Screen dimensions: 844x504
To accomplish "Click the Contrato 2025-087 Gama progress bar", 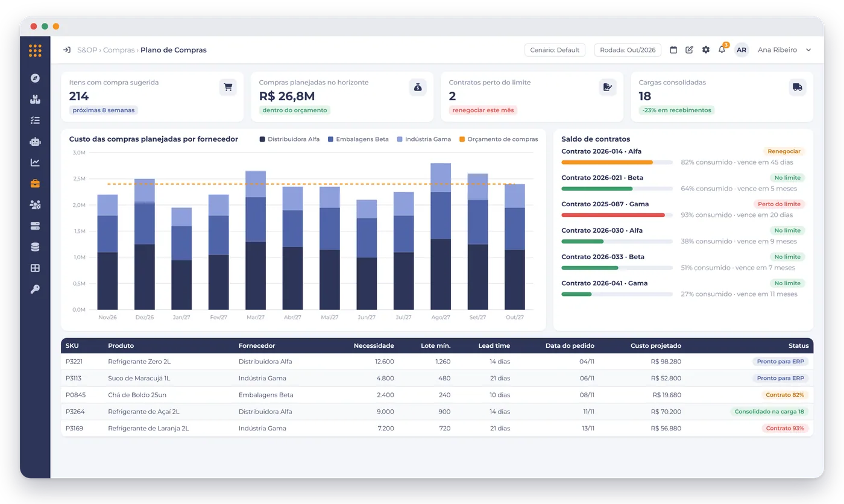I will 617,215.
